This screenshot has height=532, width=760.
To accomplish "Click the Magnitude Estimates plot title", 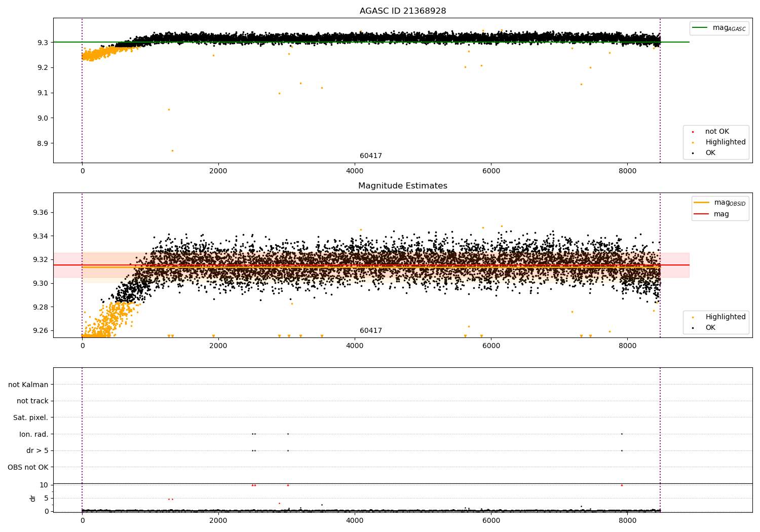I will pos(403,186).
